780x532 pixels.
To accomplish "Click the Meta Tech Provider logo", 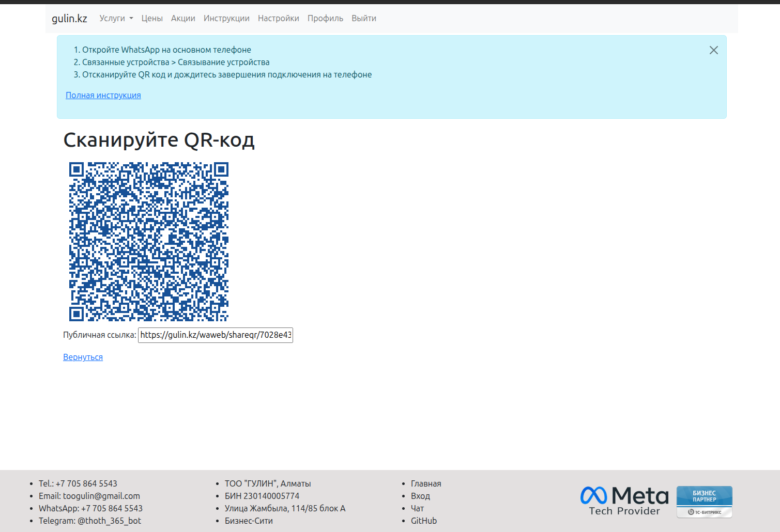I will (x=624, y=501).
